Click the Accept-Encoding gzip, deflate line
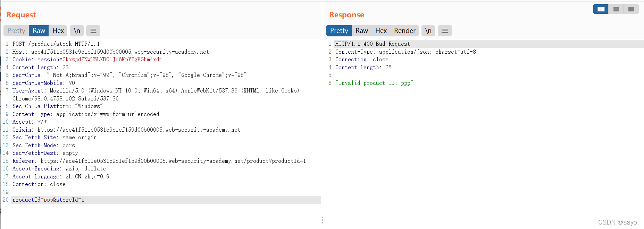644x229 pixels. 59,169
